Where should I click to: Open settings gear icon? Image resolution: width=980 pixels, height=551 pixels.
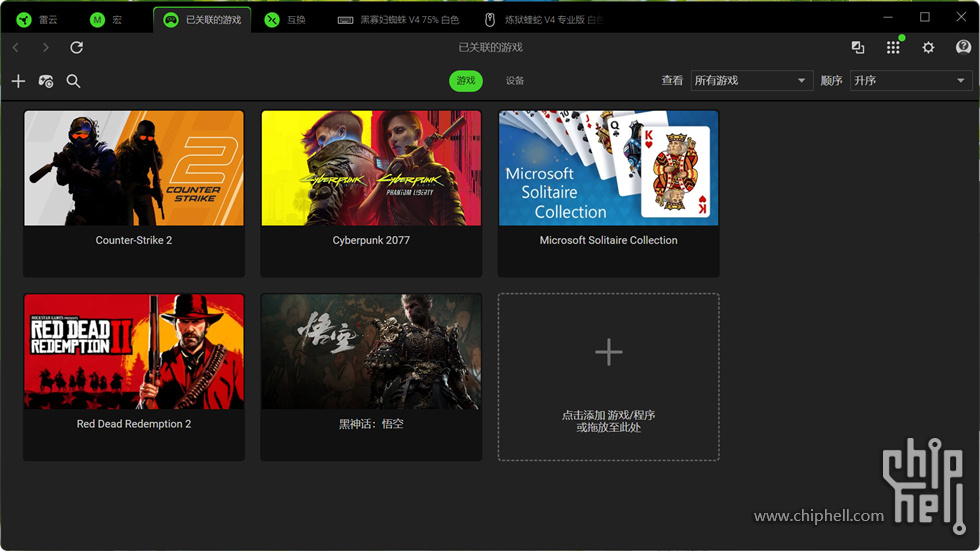pos(928,47)
